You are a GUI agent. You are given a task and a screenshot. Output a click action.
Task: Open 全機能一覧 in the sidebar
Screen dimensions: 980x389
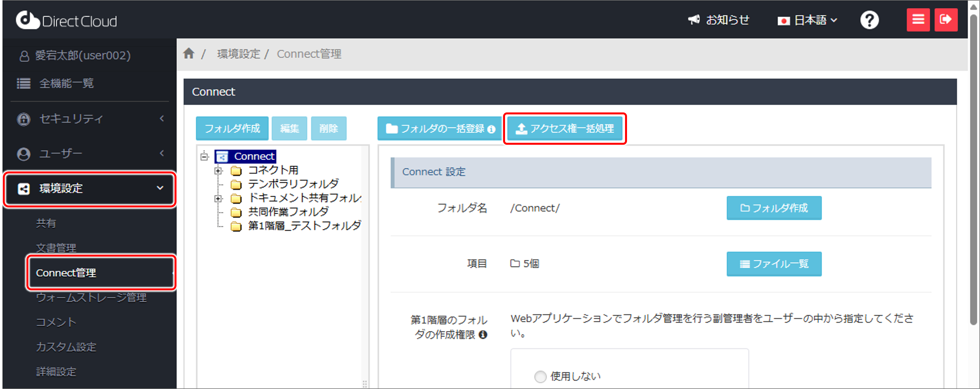[x=66, y=83]
